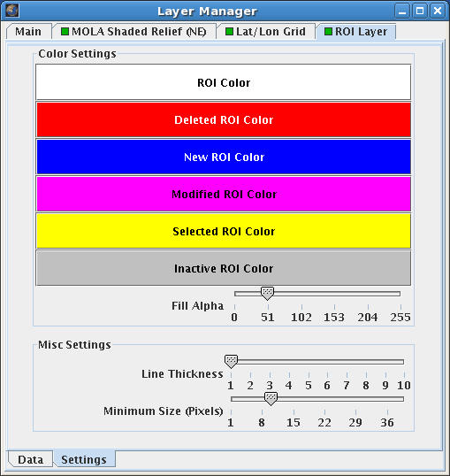Open the red Deleted ROI Color swatch
The width and height of the screenshot is (450, 476).
(x=224, y=119)
